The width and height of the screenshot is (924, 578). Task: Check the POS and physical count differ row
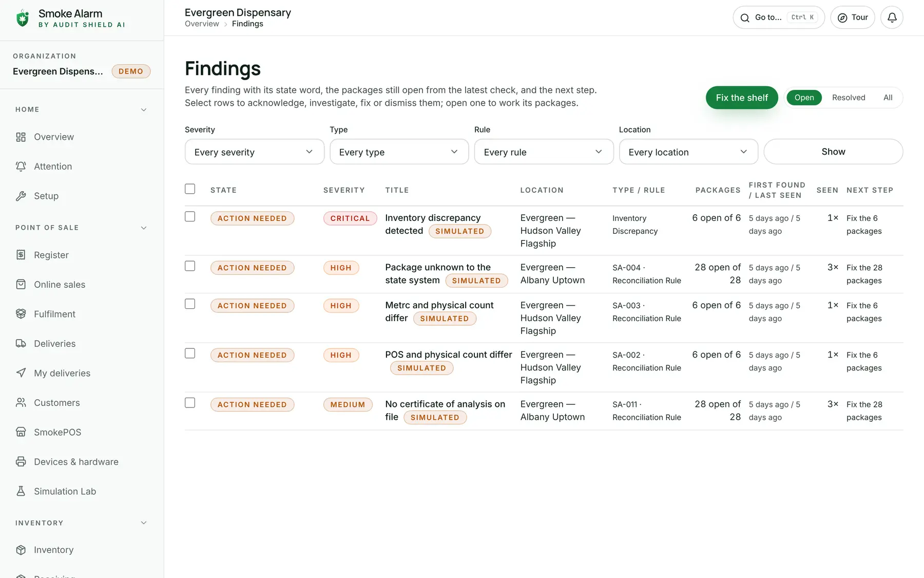(x=190, y=353)
